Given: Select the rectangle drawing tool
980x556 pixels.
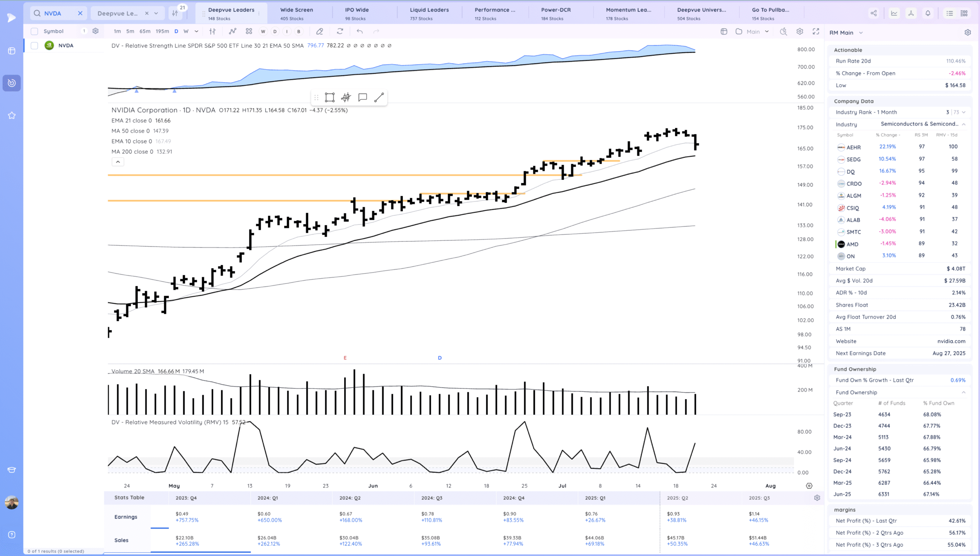Looking at the screenshot, I should [329, 98].
